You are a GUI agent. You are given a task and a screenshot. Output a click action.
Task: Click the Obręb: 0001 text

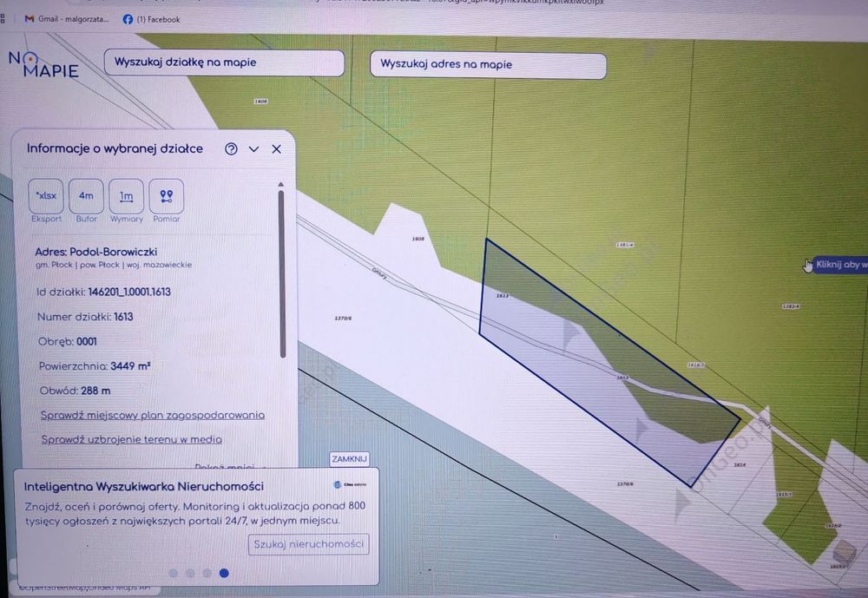[68, 342]
